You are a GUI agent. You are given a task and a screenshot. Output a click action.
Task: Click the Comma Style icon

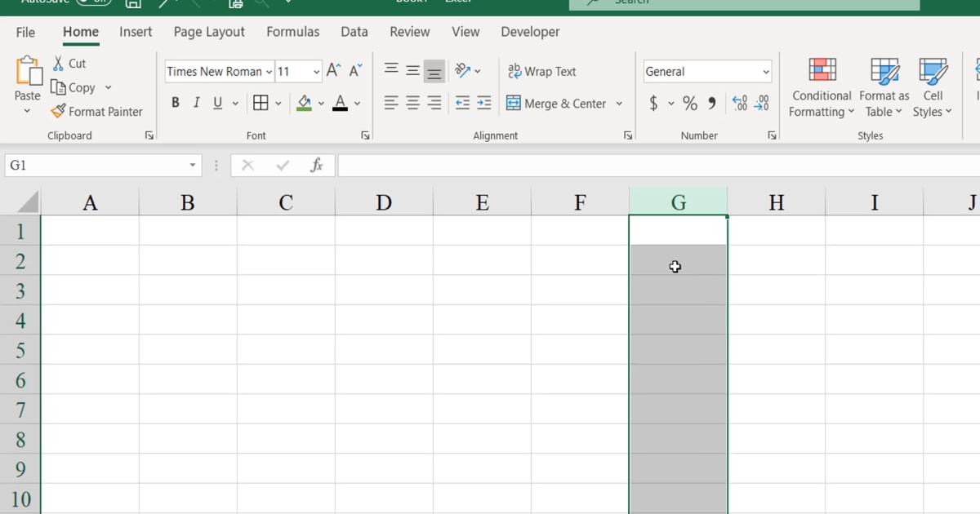point(710,103)
